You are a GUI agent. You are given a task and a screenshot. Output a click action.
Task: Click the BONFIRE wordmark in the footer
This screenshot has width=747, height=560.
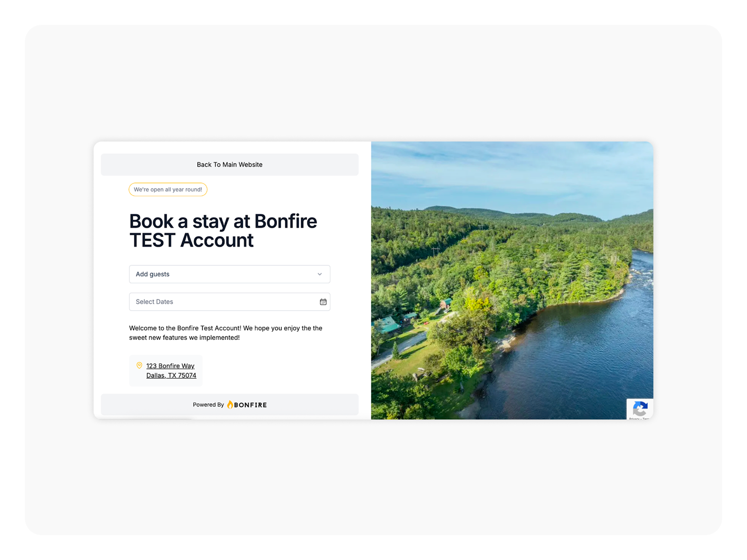coord(250,405)
